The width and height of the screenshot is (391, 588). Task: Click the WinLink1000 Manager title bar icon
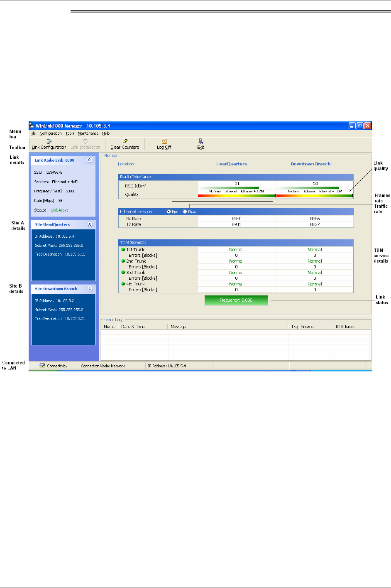pyautogui.click(x=32, y=126)
